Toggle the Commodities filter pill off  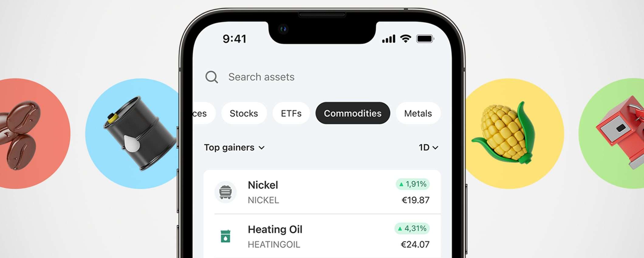point(353,113)
